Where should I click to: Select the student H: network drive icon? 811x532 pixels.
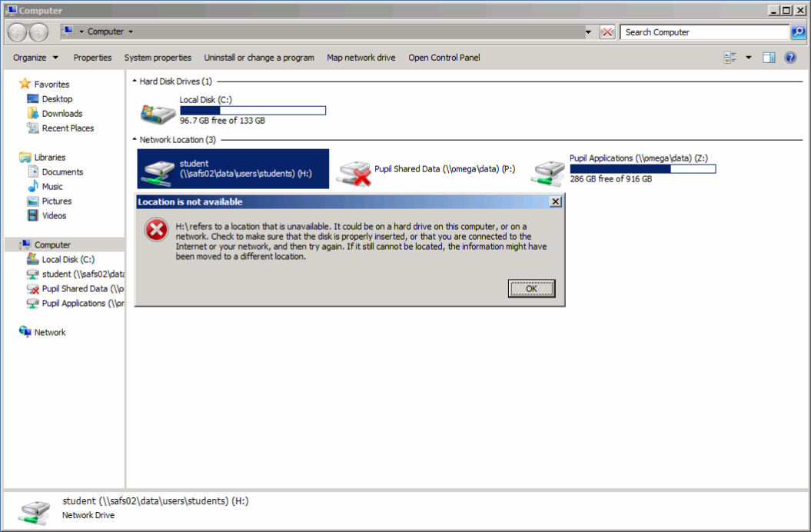pyautogui.click(x=159, y=171)
